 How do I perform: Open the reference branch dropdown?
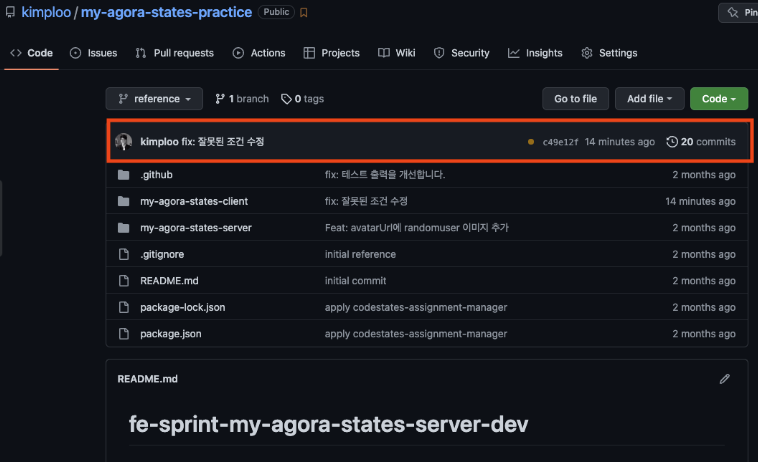pos(154,99)
